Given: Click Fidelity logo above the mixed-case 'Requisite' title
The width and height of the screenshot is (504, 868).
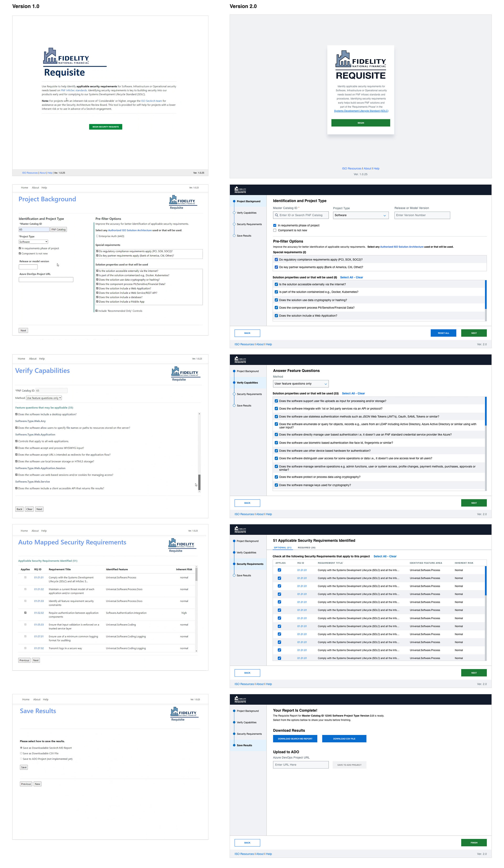Looking at the screenshot, I should [x=66, y=56].
